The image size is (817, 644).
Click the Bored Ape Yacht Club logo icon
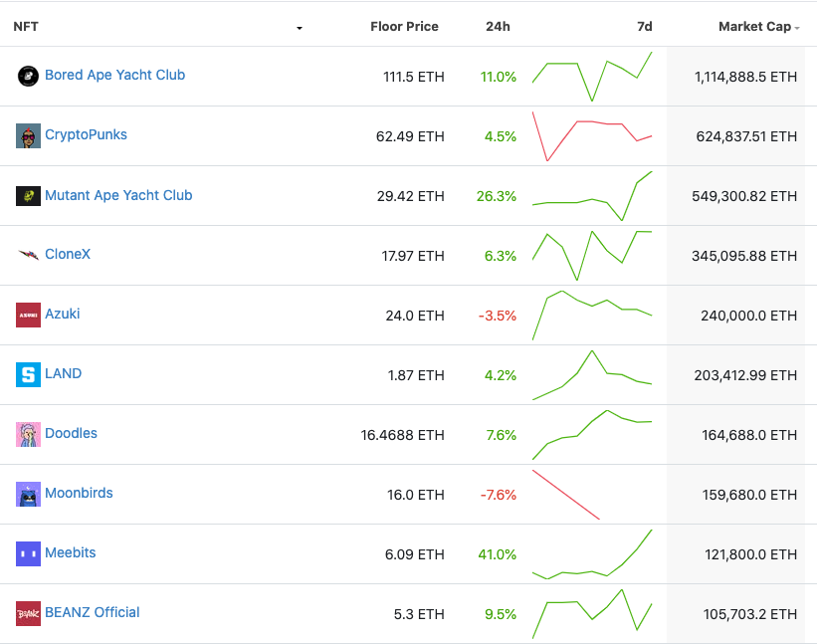coord(28,76)
